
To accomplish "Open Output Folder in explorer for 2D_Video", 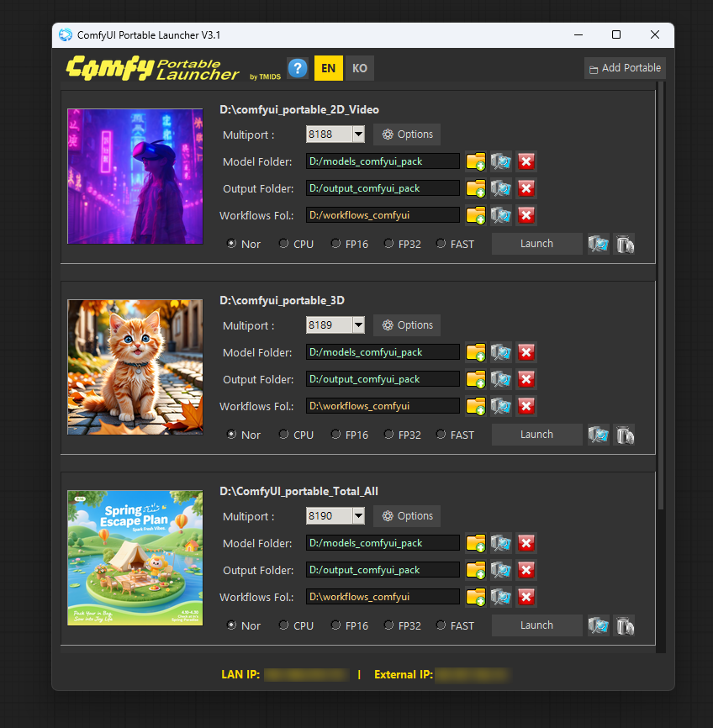I will [501, 188].
